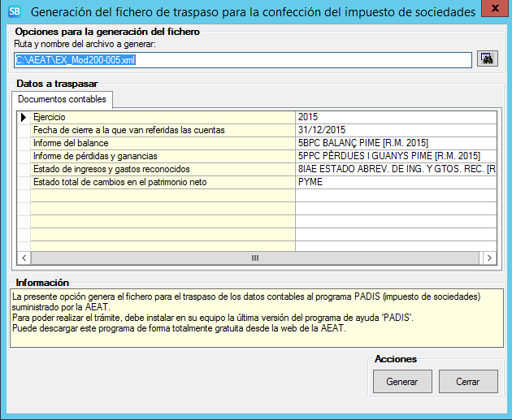Click the SB application icon in title bar
512x420 pixels.
point(14,12)
